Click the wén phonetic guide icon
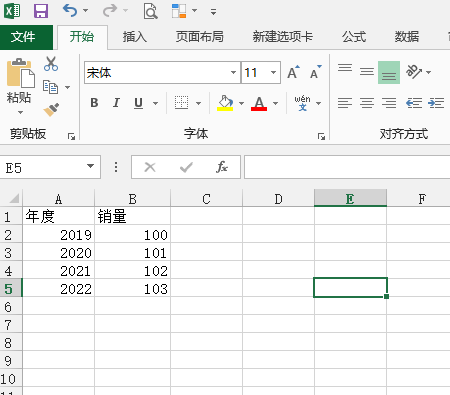This screenshot has width=450, height=395. point(302,103)
